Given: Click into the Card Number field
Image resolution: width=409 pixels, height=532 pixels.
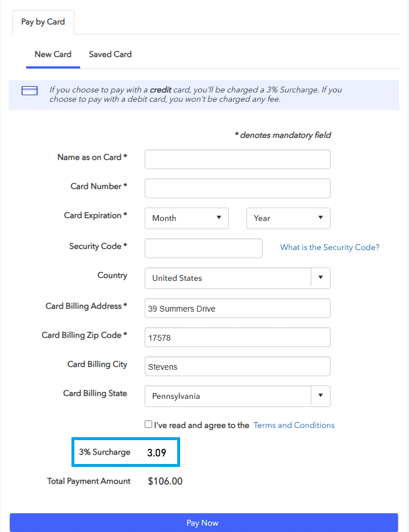Looking at the screenshot, I should point(237,188).
